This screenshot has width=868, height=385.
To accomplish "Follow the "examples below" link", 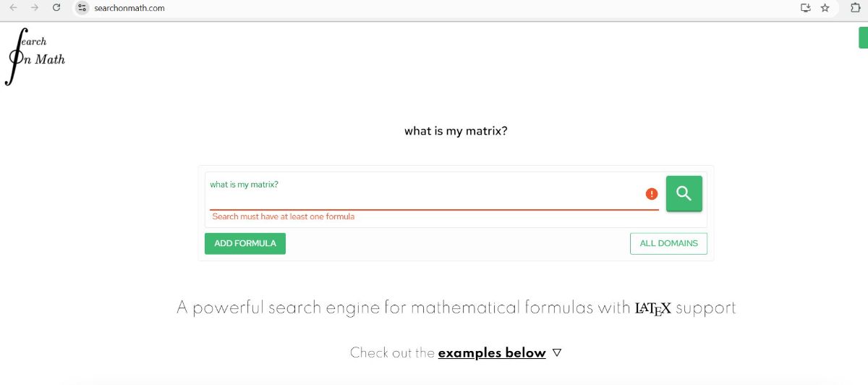I will click(491, 353).
